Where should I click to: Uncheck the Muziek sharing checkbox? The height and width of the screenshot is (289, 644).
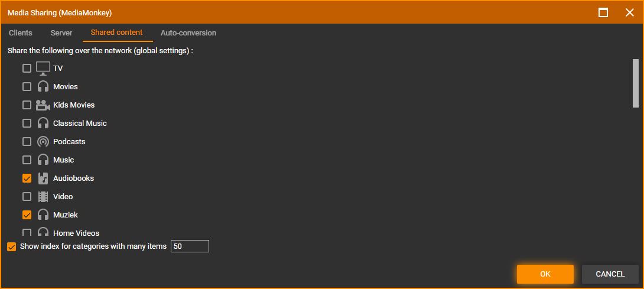(27, 215)
